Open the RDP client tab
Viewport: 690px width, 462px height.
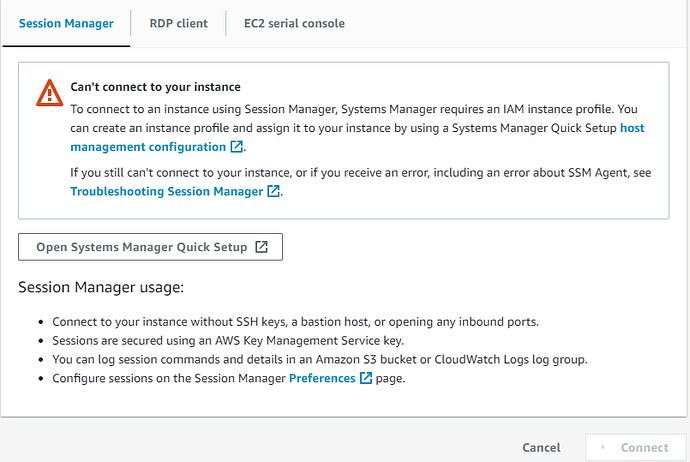tap(179, 23)
